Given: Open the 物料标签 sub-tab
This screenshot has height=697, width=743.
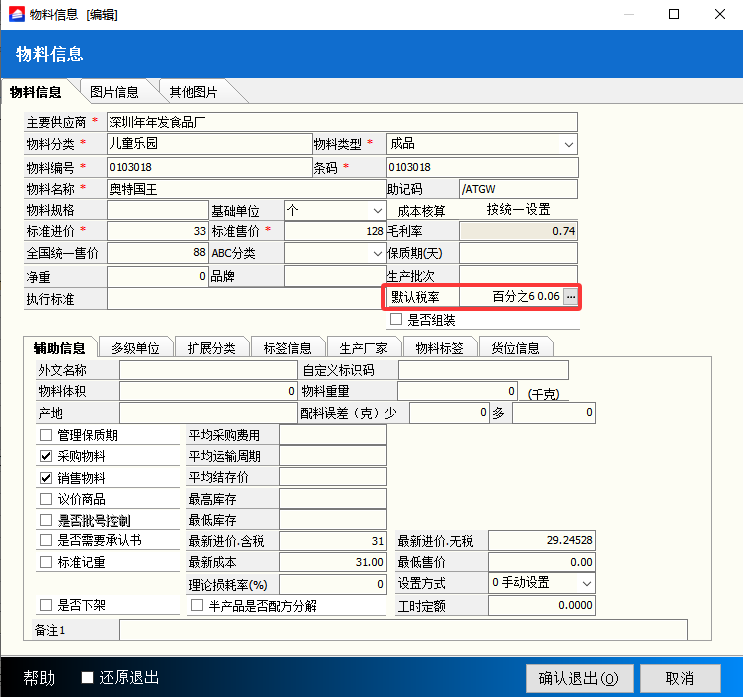Looking at the screenshot, I should pyautogui.click(x=440, y=348).
